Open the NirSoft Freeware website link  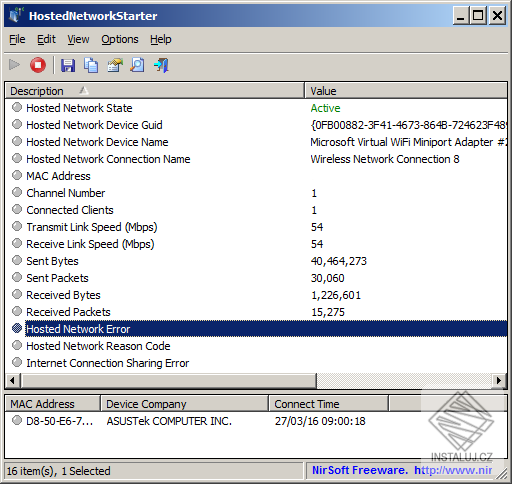coord(402,470)
